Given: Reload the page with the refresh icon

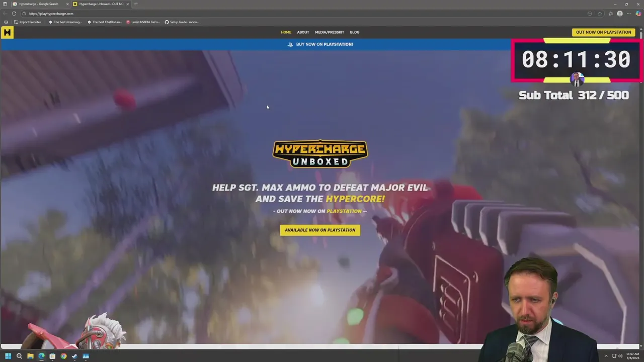Looking at the screenshot, I should click(14, 14).
